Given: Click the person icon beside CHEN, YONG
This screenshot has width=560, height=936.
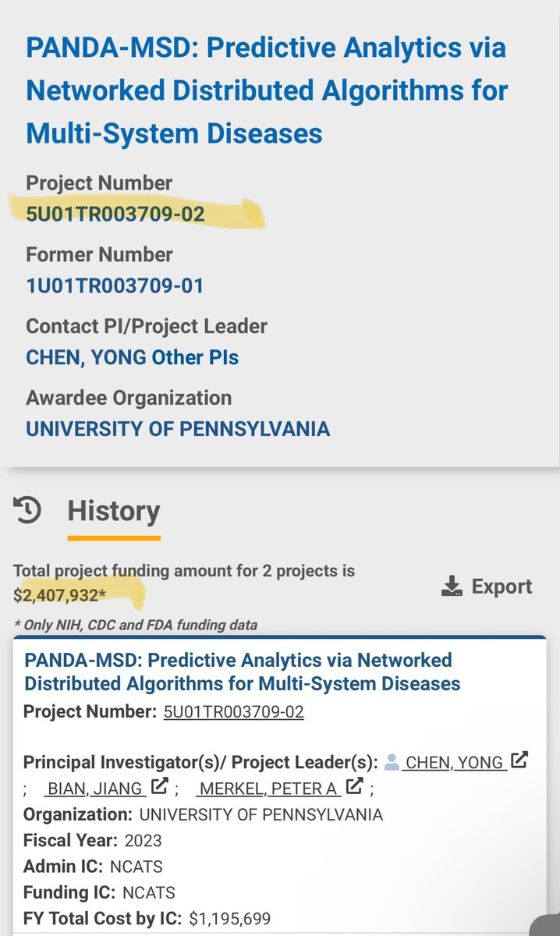Looking at the screenshot, I should click(x=392, y=762).
